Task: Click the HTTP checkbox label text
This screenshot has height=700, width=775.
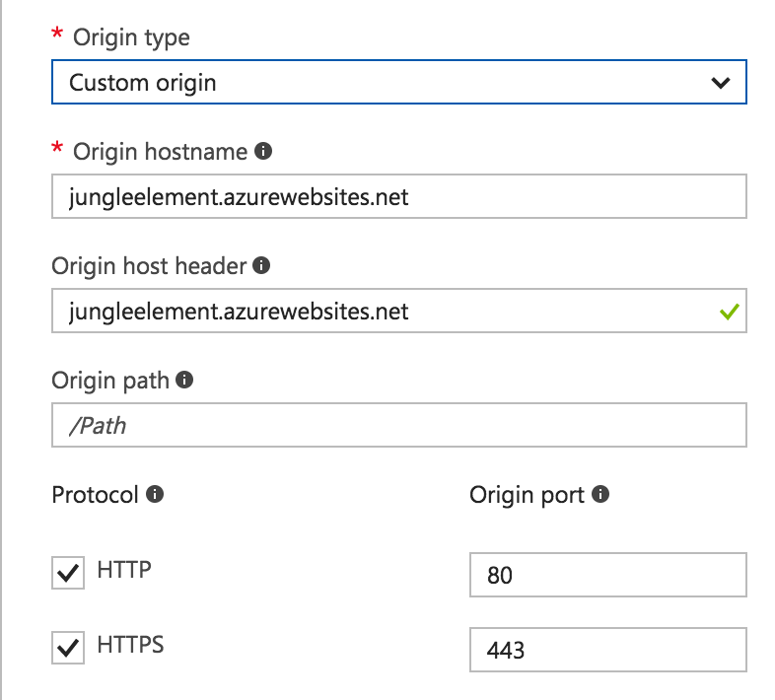Action: [124, 570]
